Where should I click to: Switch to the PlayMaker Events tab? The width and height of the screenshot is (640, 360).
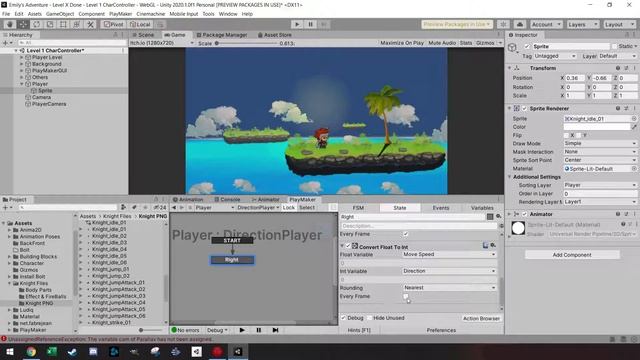click(x=440, y=208)
